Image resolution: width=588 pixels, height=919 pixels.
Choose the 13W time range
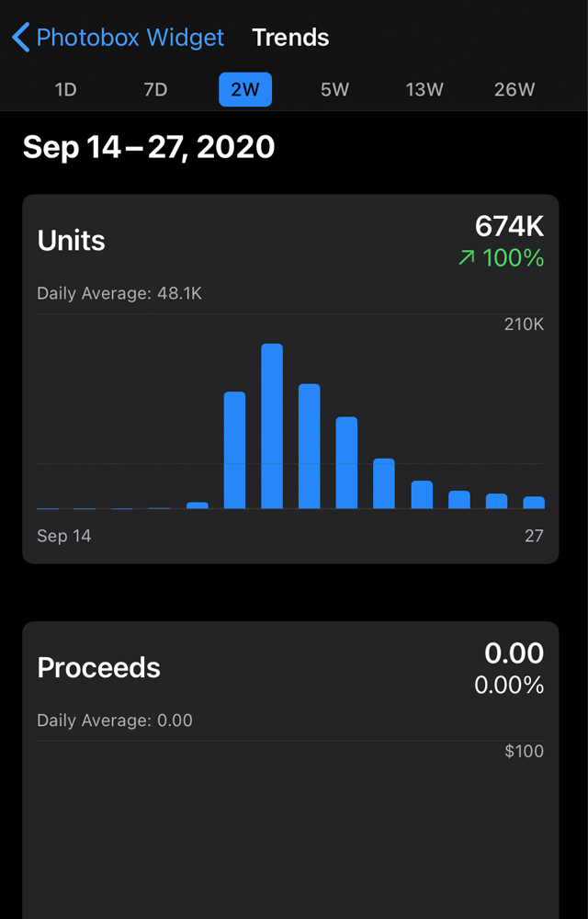coord(424,90)
